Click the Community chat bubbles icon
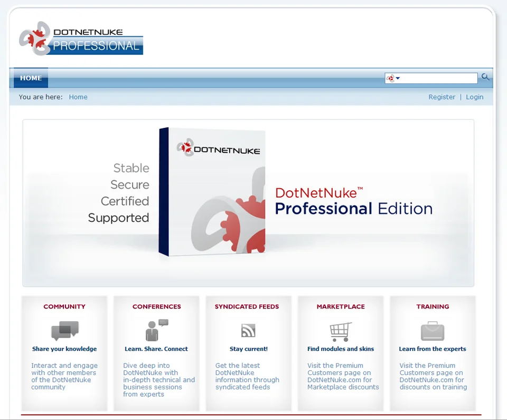 (65, 331)
